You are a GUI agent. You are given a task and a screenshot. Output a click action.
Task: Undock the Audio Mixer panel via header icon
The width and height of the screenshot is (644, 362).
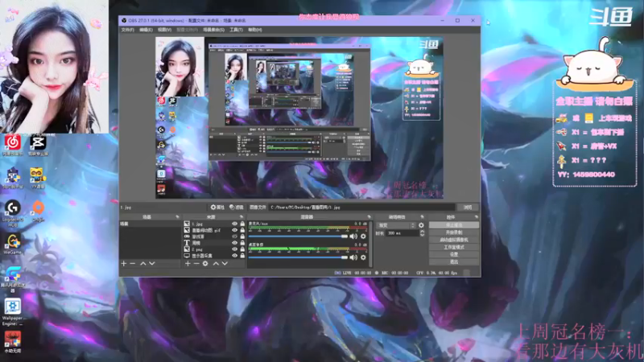click(369, 216)
